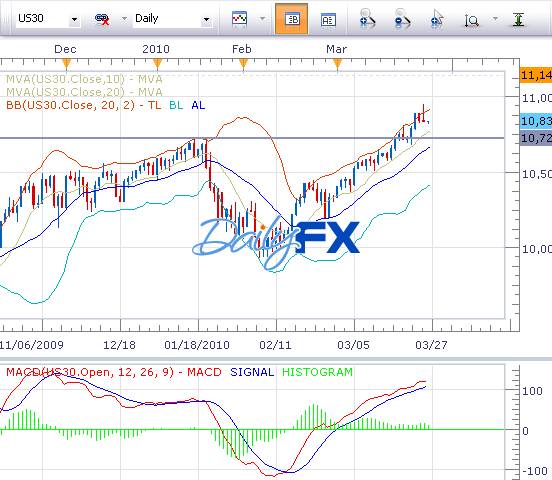
Task: Click the zoom in magnifier icon
Action: pyautogui.click(x=367, y=19)
